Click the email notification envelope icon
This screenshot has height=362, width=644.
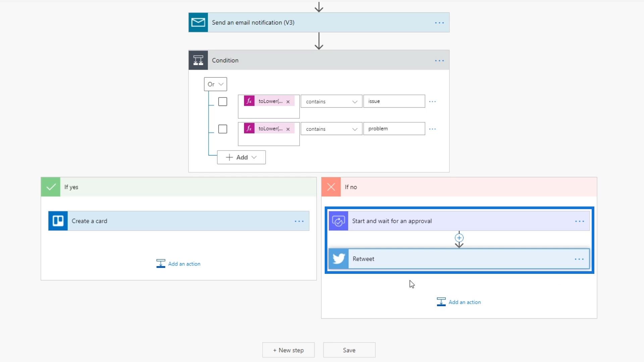198,22
